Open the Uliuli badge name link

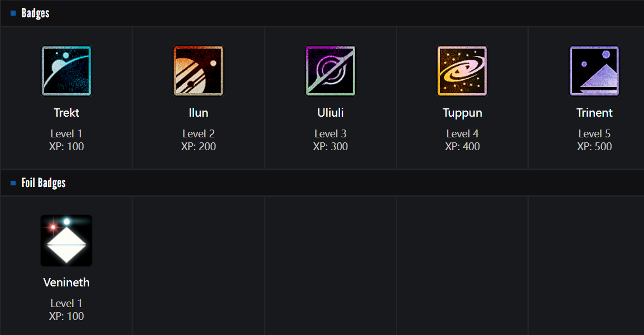coord(331,113)
